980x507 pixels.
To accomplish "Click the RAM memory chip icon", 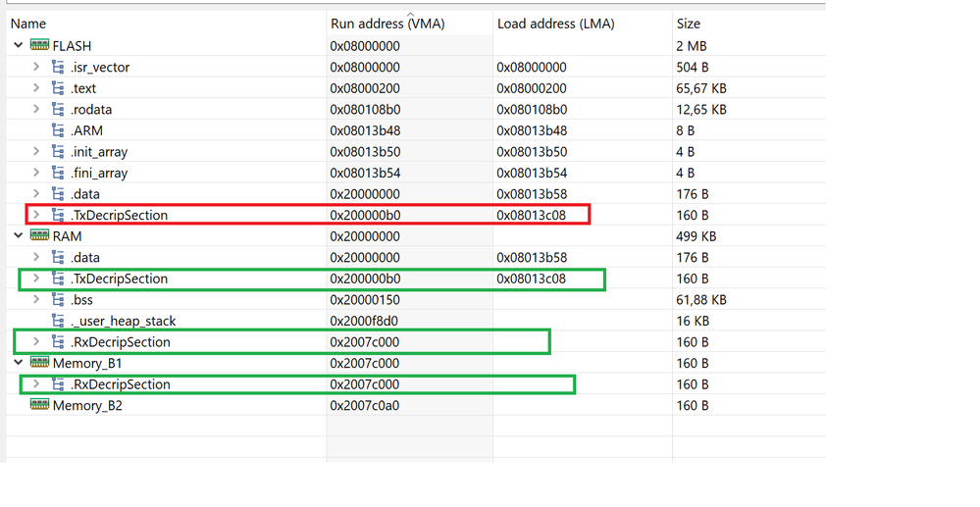I will click(39, 235).
